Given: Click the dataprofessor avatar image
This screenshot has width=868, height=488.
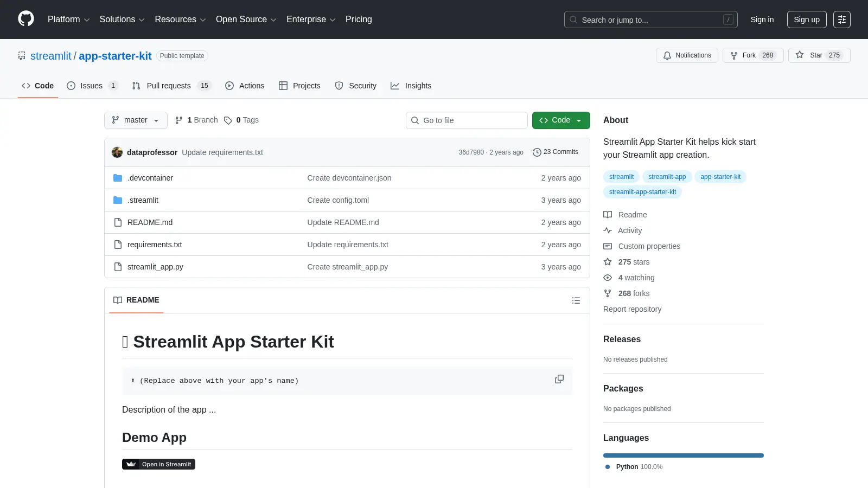Looking at the screenshot, I should tap(117, 152).
